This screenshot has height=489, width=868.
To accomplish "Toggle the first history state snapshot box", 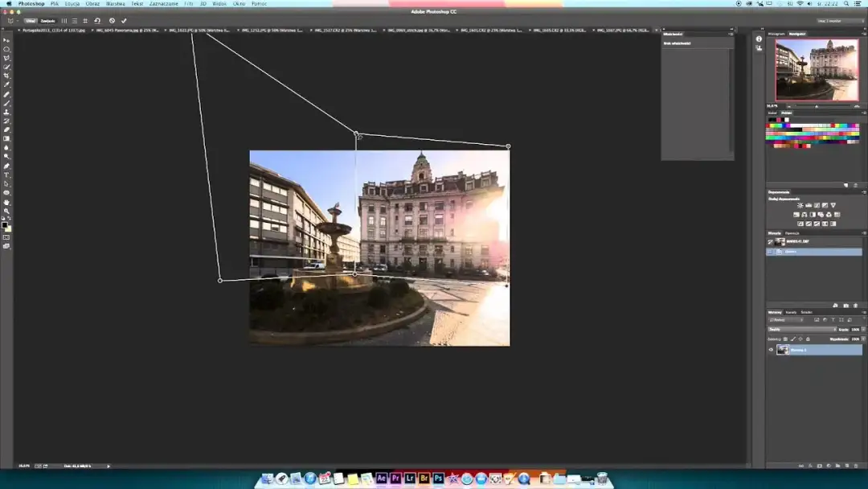I will 771,242.
